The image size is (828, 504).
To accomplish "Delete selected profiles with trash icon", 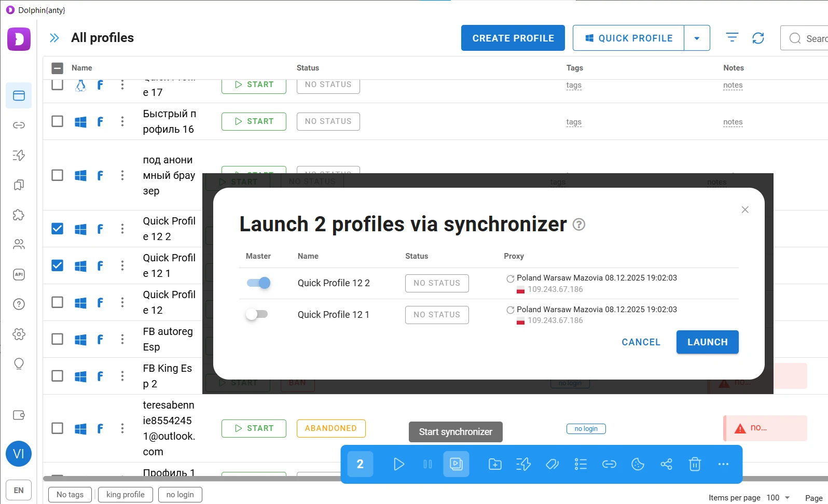I will [695, 464].
